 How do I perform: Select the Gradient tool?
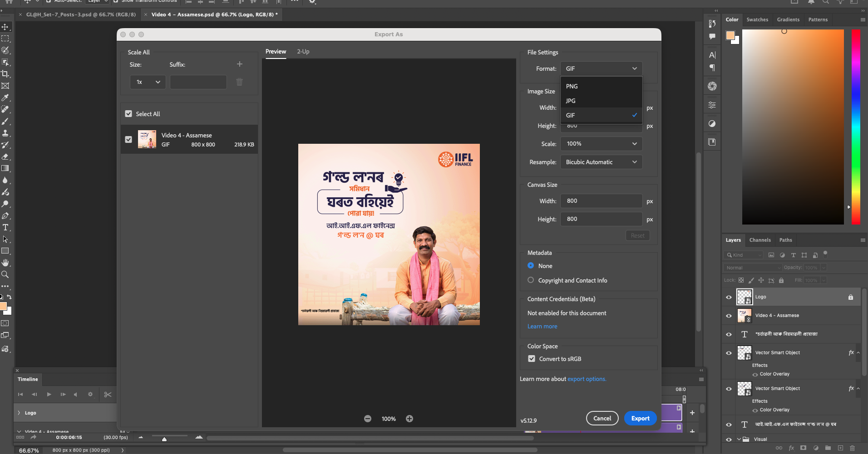5,168
